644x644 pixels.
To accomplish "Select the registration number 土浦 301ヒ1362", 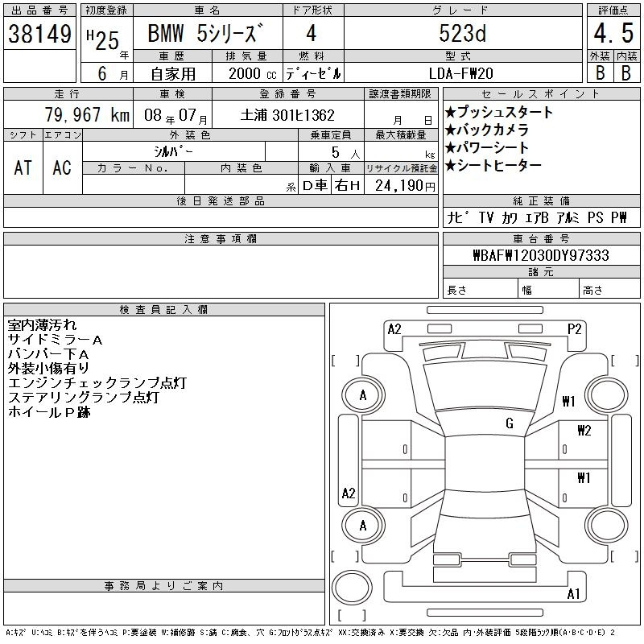I will click(287, 115).
